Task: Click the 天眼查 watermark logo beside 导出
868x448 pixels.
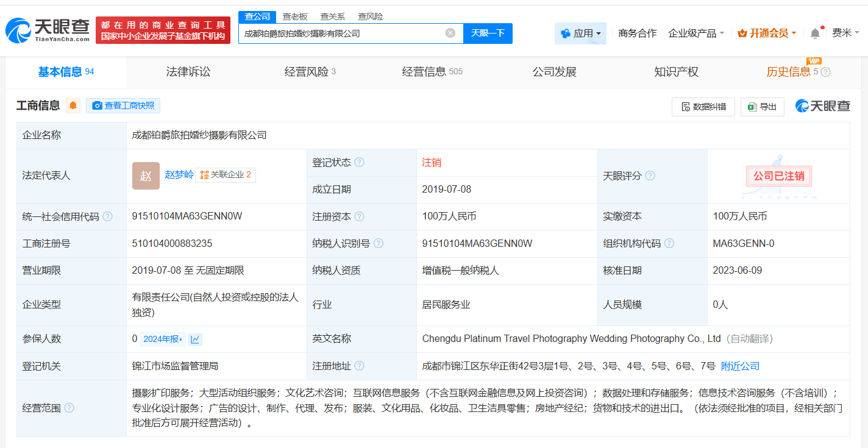Action: [x=822, y=106]
